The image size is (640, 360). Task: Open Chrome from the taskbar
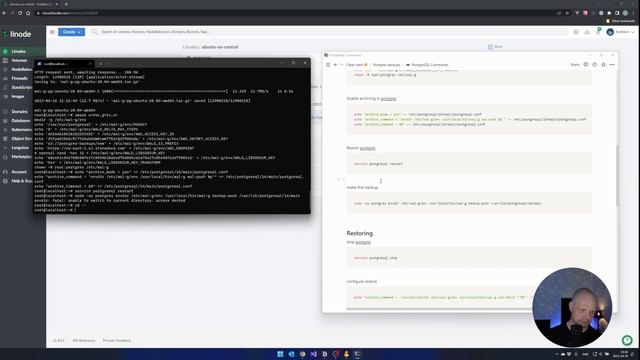[x=302, y=354]
